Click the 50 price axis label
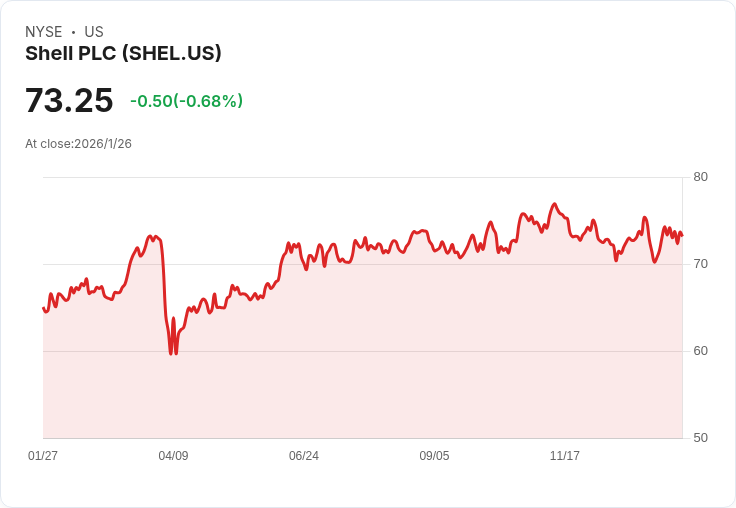Image resolution: width=736 pixels, height=508 pixels. [700, 438]
